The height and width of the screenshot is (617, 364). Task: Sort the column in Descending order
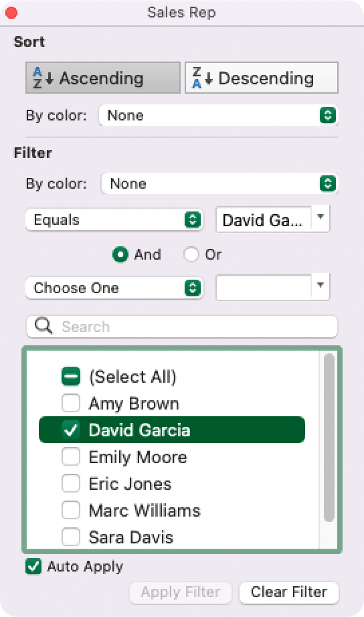tap(262, 78)
